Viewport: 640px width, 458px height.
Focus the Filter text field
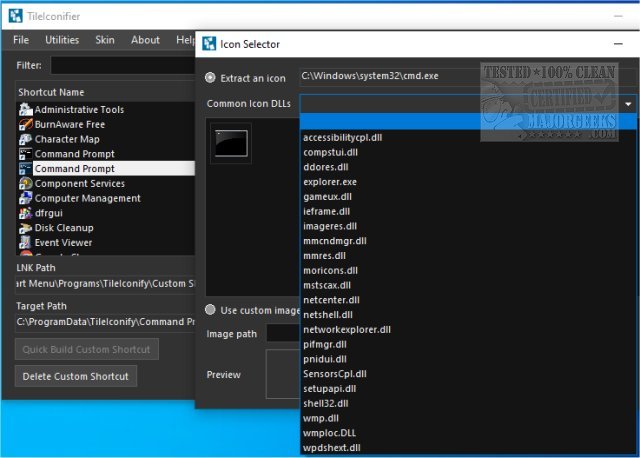(x=123, y=65)
